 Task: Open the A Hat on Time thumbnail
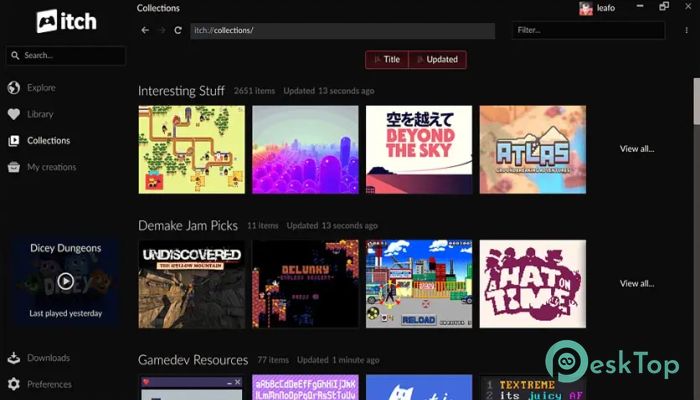[x=533, y=284]
